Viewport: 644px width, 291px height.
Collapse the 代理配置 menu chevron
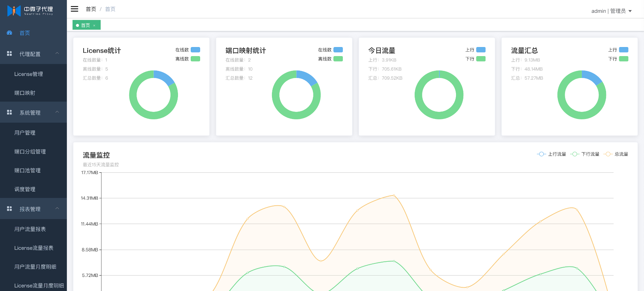point(57,53)
